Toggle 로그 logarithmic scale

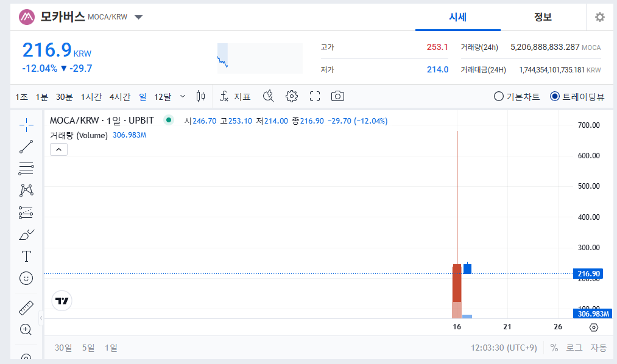[x=574, y=348]
